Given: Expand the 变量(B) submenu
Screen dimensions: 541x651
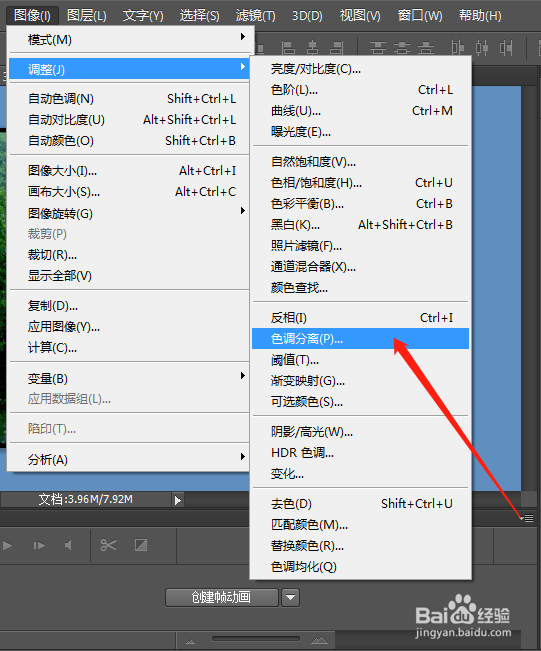Looking at the screenshot, I should click(x=129, y=378).
